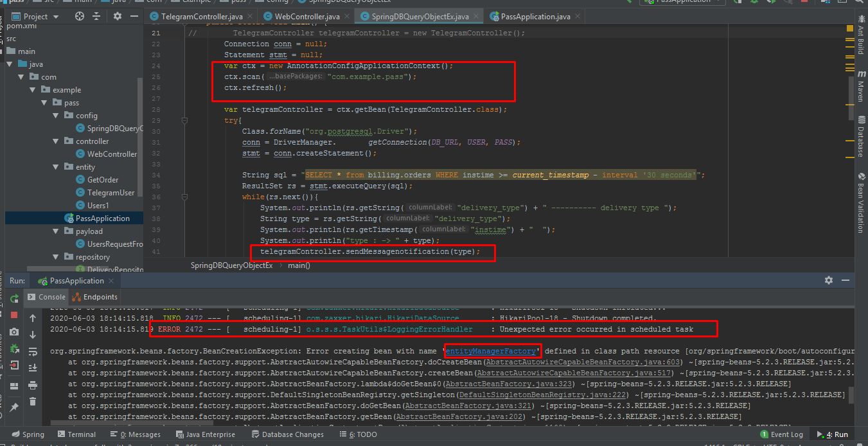Click the down arrow in console toolbar
The width and height of the screenshot is (868, 446).
pyautogui.click(x=33, y=334)
